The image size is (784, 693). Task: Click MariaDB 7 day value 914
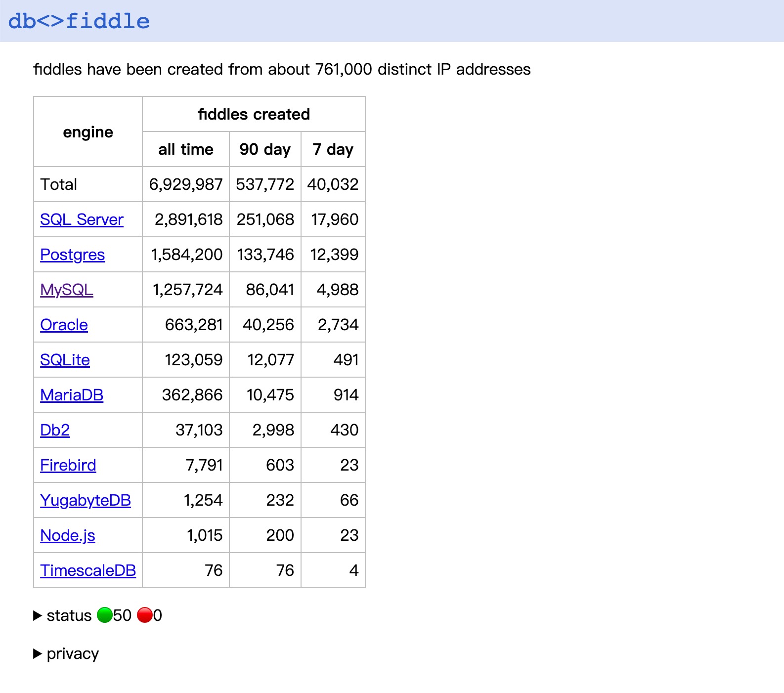346,395
